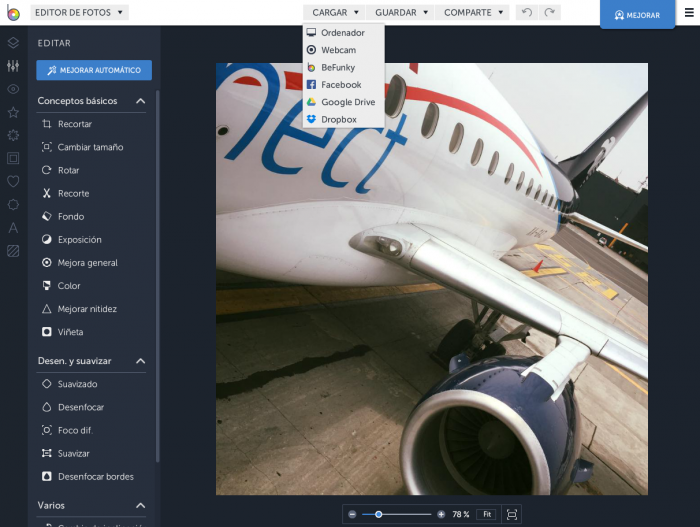
Task: Click the blue Mejorar upgrade button
Action: click(x=636, y=15)
